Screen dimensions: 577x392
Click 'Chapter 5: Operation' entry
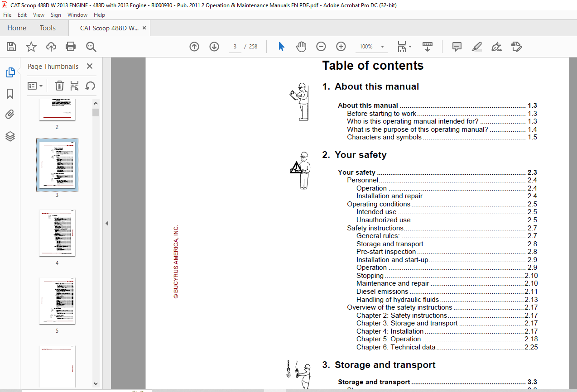coord(447,339)
